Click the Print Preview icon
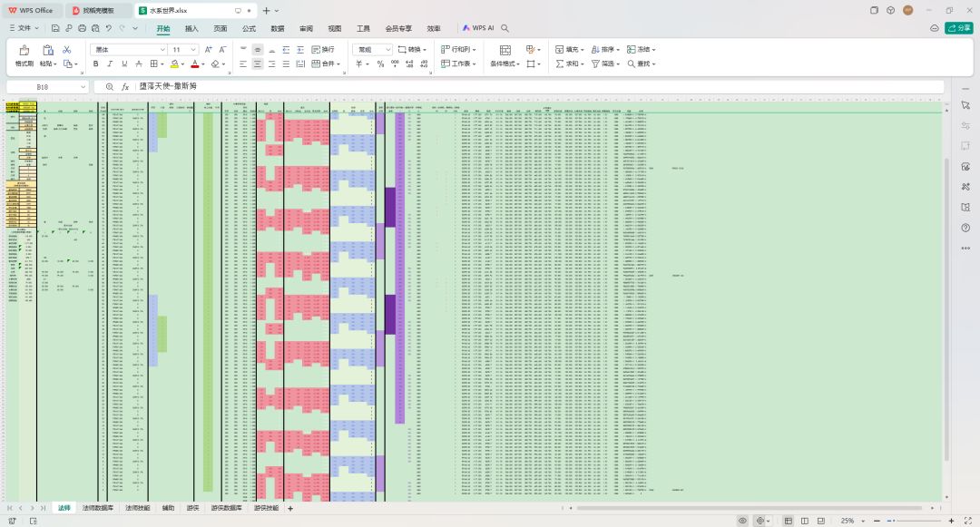This screenshot has width=980, height=527. (x=95, y=28)
